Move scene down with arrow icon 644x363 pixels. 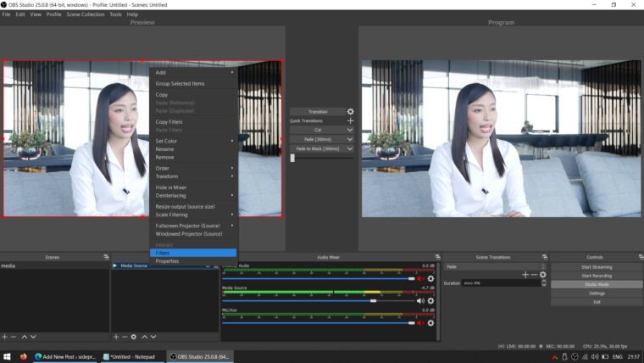(x=33, y=337)
